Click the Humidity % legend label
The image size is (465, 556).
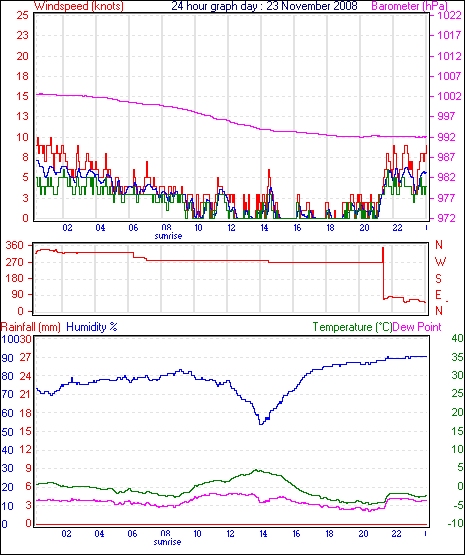tap(92, 327)
